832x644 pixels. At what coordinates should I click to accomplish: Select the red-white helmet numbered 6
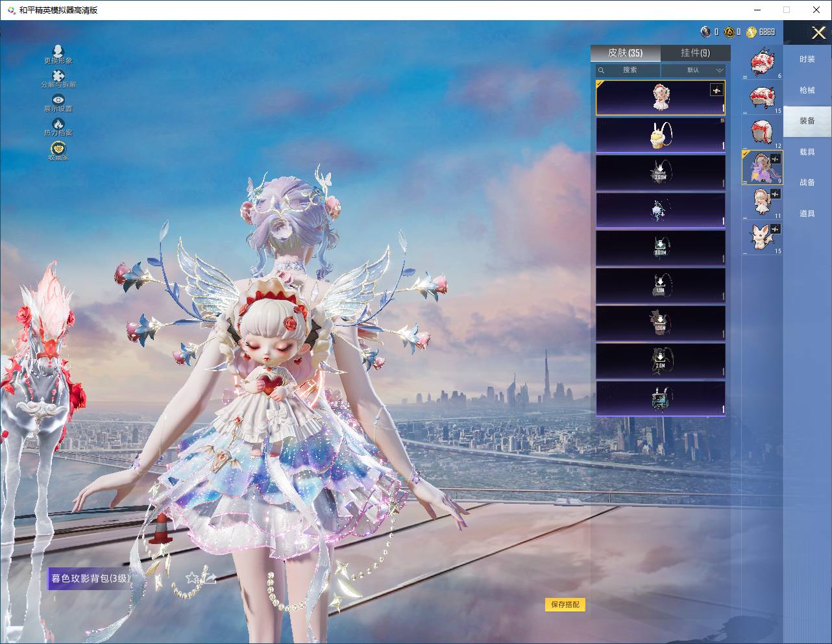coord(763,62)
